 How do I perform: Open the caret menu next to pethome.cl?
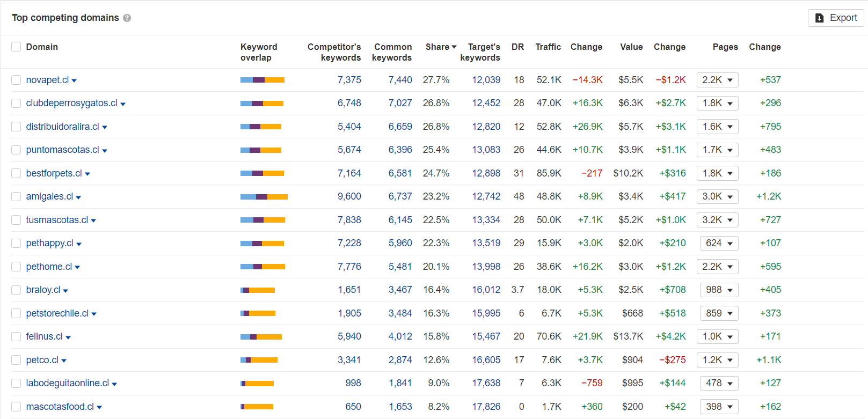tap(77, 268)
